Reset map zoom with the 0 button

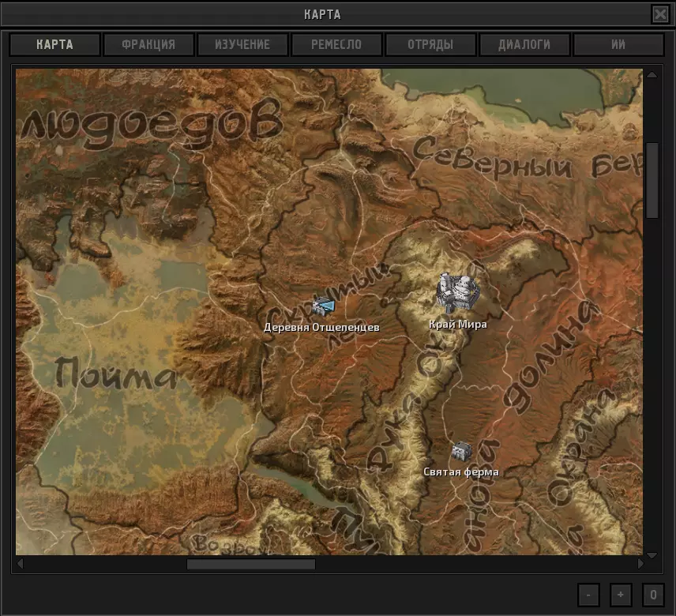653,595
